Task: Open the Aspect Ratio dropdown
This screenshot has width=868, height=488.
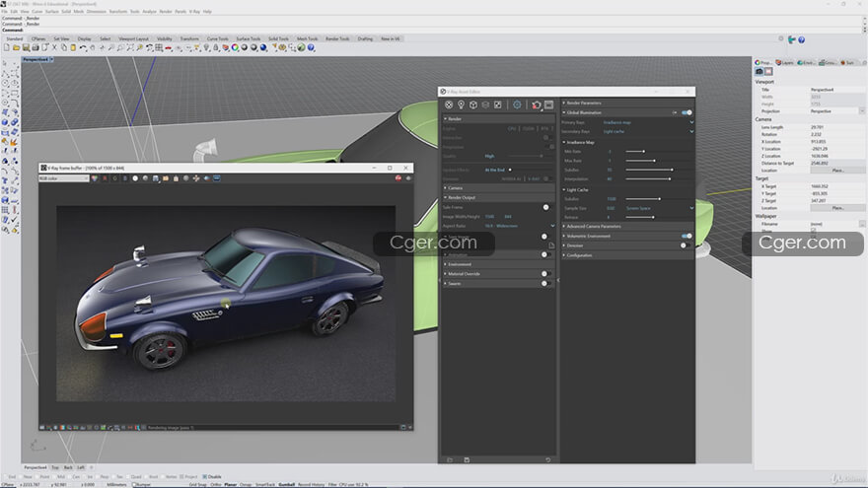Action: tap(520, 226)
